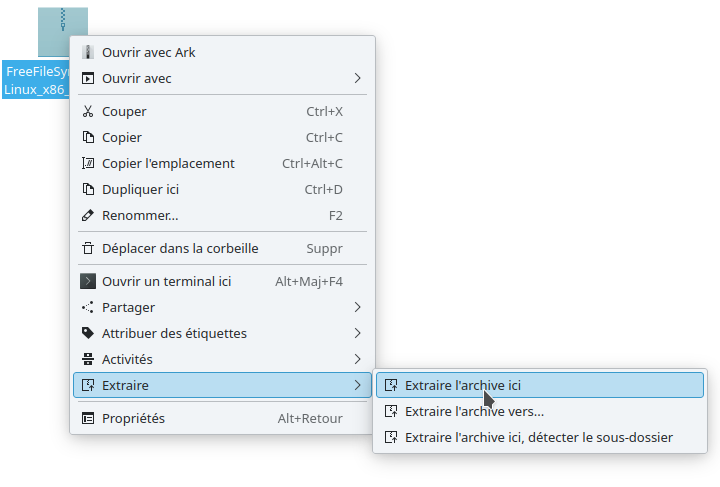The image size is (720, 487).
Task: Choose Copier l'emplacement from the menu
Action: point(168,164)
